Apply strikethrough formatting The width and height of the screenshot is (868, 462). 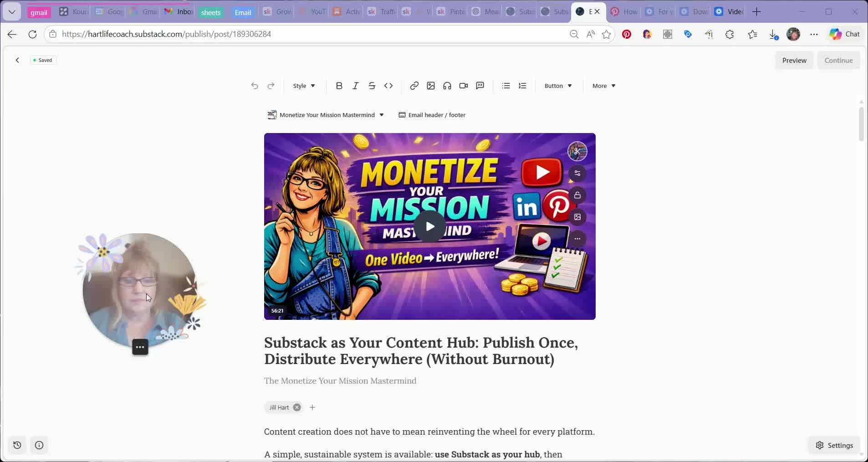point(372,86)
